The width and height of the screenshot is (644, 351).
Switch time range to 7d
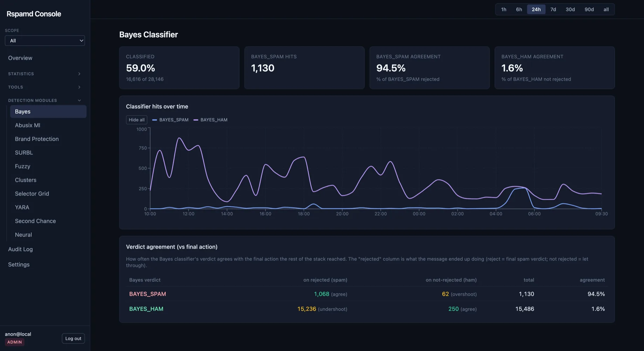[x=553, y=9]
